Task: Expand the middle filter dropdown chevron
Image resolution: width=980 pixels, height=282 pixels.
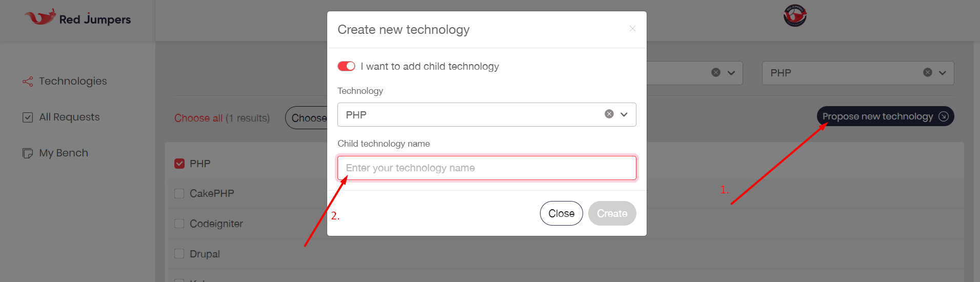Action: click(731, 73)
